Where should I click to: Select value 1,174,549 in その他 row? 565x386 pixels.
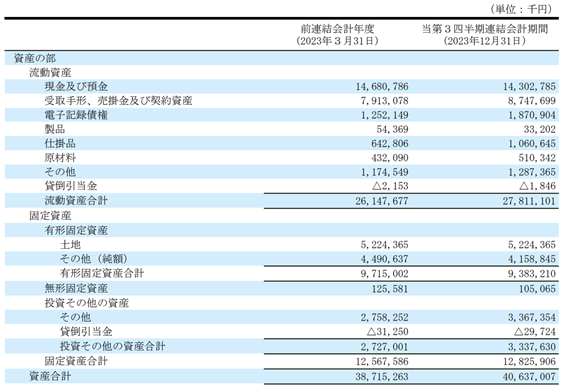click(x=384, y=172)
